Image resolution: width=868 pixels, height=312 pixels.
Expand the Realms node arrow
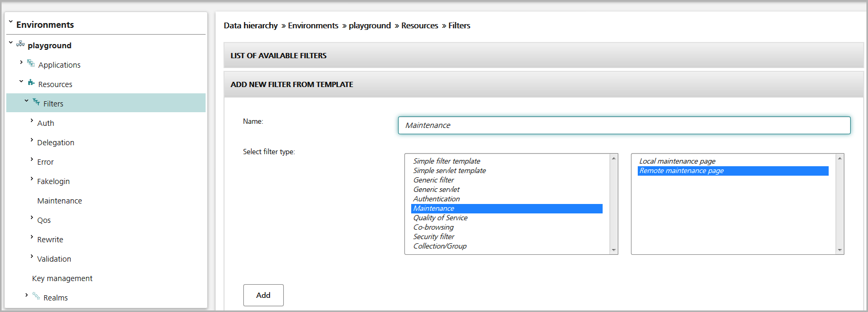click(26, 295)
